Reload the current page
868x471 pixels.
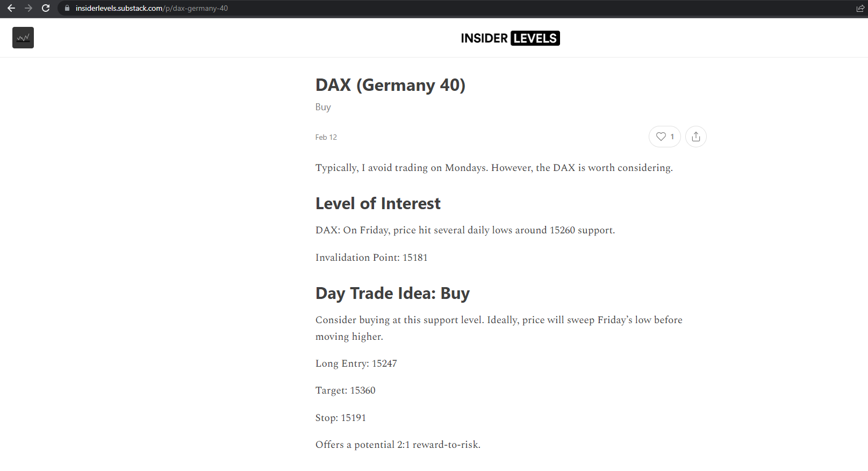click(46, 8)
